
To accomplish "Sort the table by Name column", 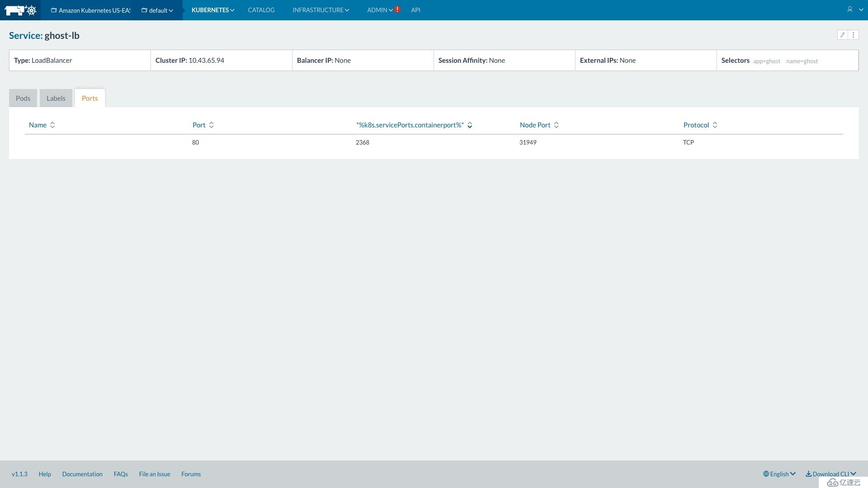I will [38, 125].
